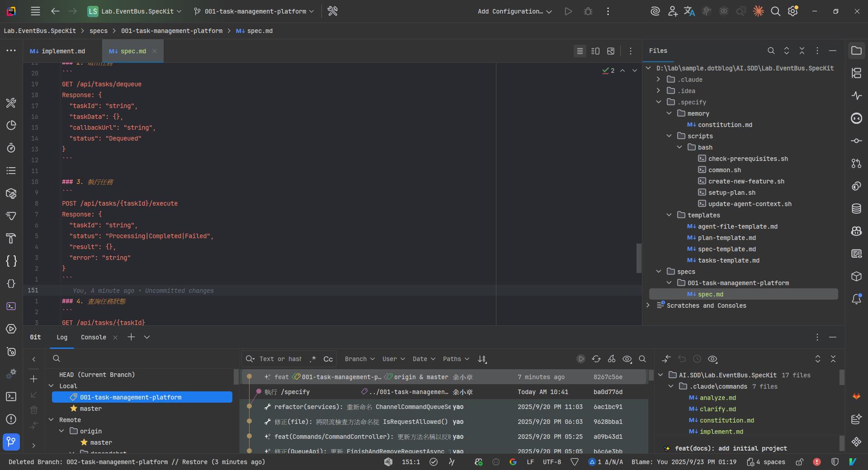Screen dimensions: 868x470
Task: Click the UTF-8 encoding indicator
Action: (552, 462)
